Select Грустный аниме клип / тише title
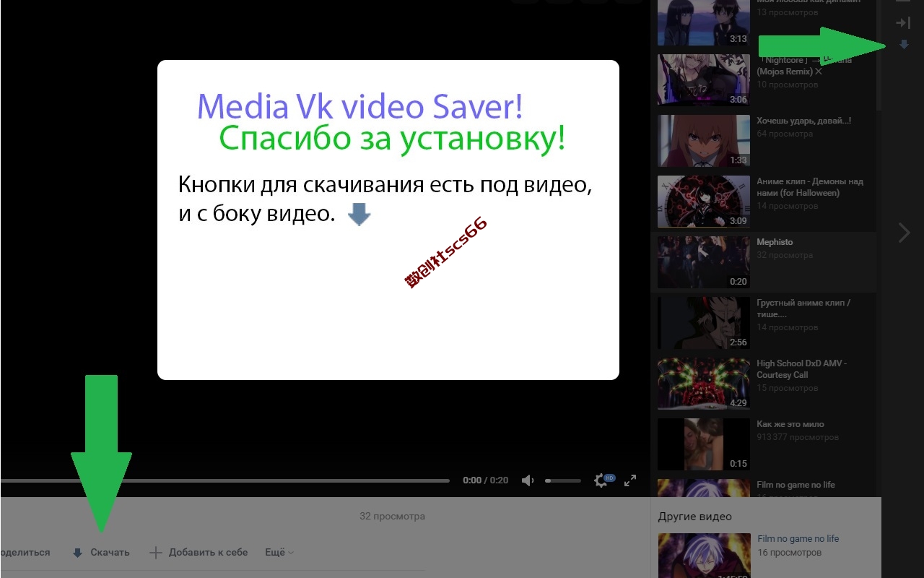Screen dimensions: 924x578 pos(803,309)
